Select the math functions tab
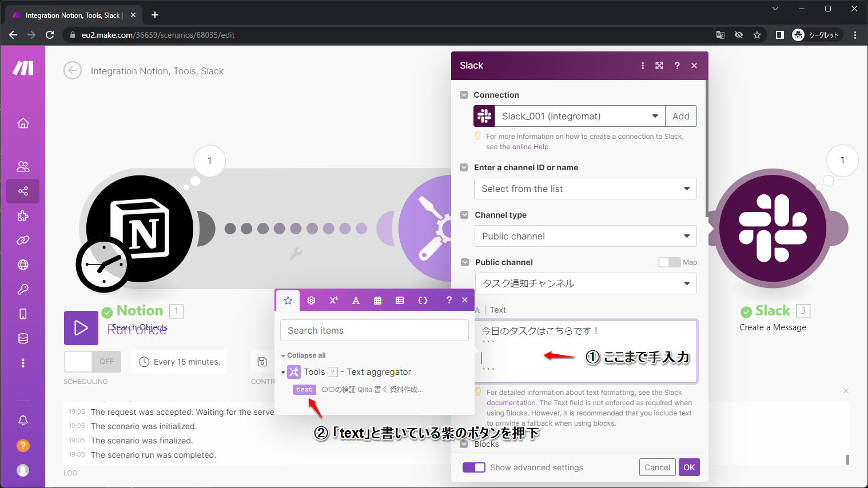The image size is (868, 488). pyautogui.click(x=334, y=300)
